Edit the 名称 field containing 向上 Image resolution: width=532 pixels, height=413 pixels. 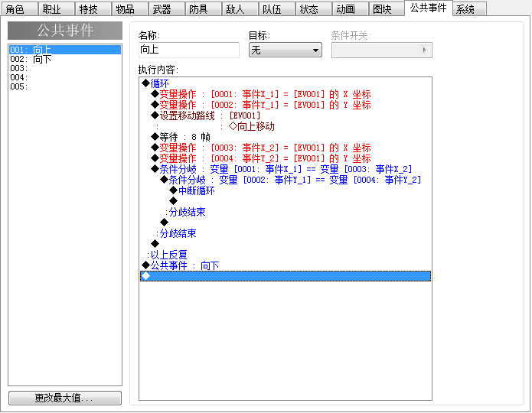189,50
